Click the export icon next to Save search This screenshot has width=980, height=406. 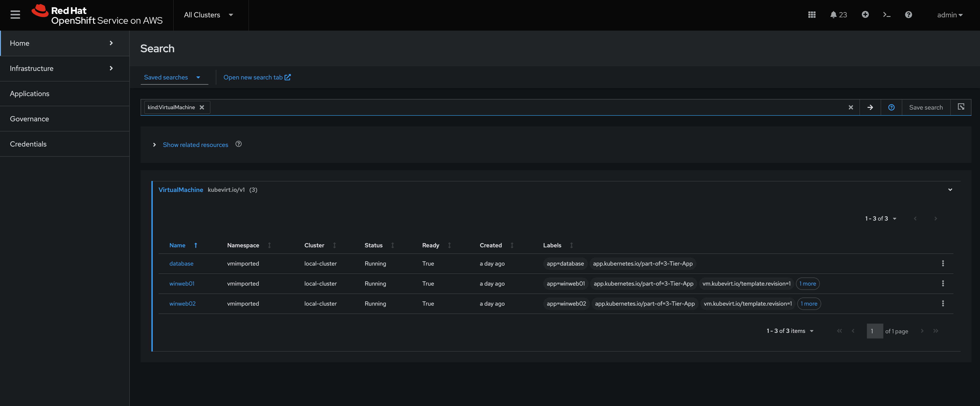961,107
